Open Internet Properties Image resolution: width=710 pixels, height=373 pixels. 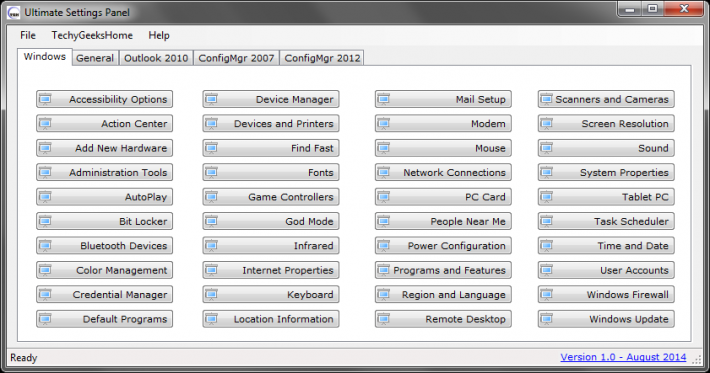(x=271, y=270)
